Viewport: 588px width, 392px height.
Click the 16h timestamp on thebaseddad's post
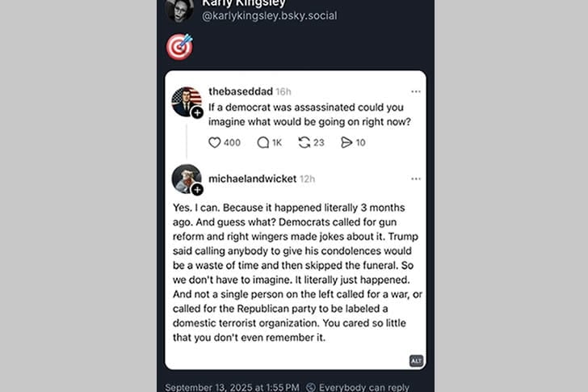tap(283, 91)
